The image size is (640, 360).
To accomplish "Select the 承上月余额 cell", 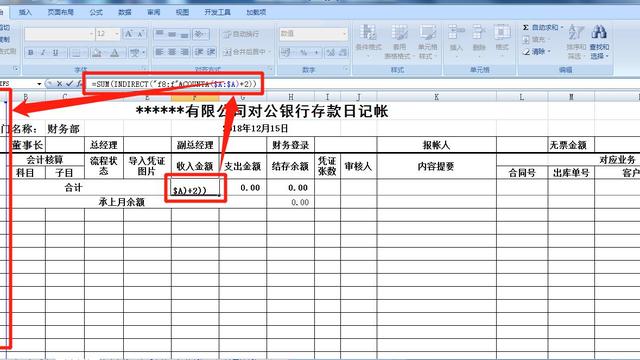I will click(x=122, y=202).
